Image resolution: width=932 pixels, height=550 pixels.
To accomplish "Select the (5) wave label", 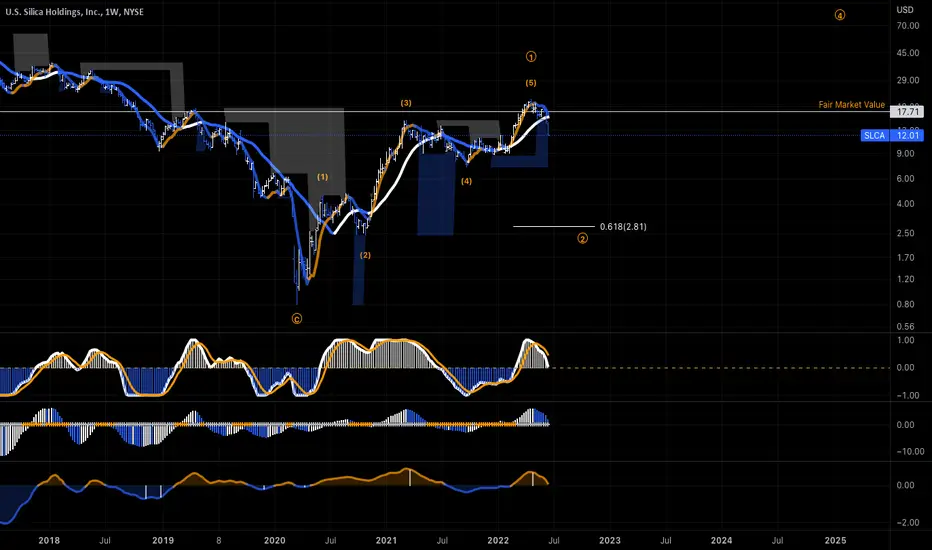I will coord(531,83).
